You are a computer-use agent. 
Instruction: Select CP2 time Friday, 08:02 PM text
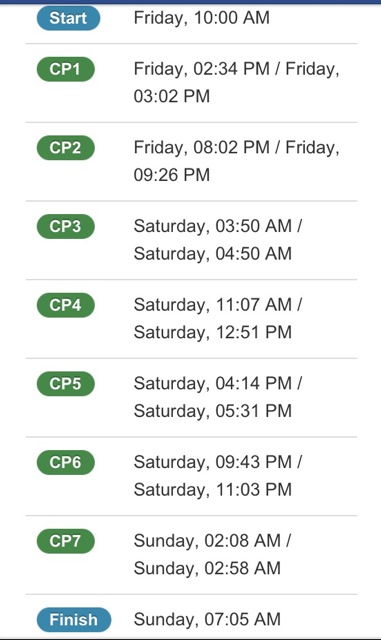(x=202, y=148)
